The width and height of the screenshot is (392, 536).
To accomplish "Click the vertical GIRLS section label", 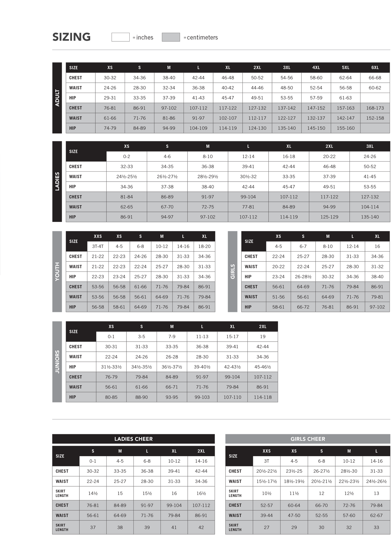I will 233,271.
